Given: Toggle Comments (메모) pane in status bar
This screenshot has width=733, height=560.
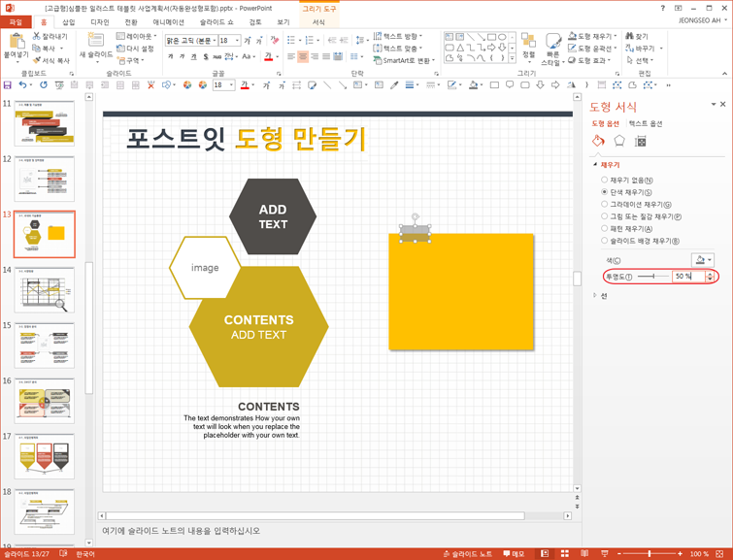Looking at the screenshot, I should tap(514, 554).
